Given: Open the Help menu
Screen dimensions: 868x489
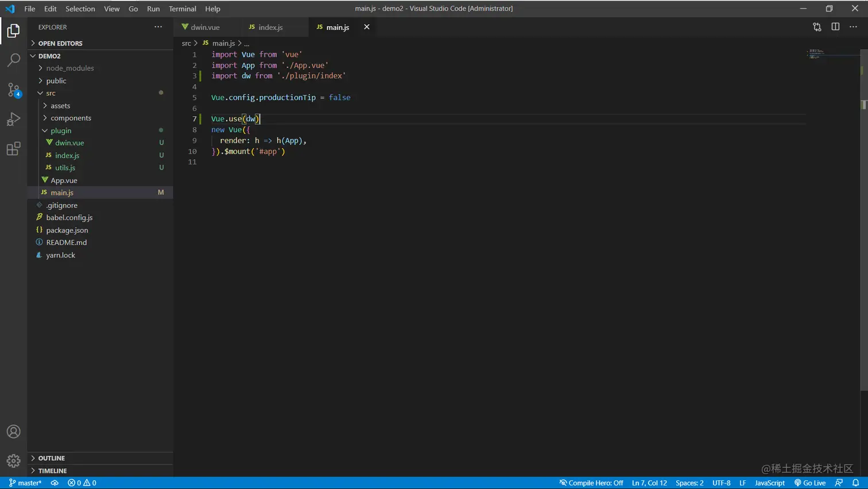Looking at the screenshot, I should [x=212, y=9].
